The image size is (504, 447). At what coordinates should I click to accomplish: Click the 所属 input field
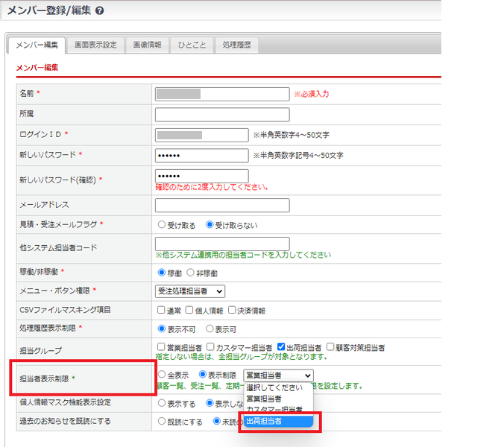pos(221,115)
